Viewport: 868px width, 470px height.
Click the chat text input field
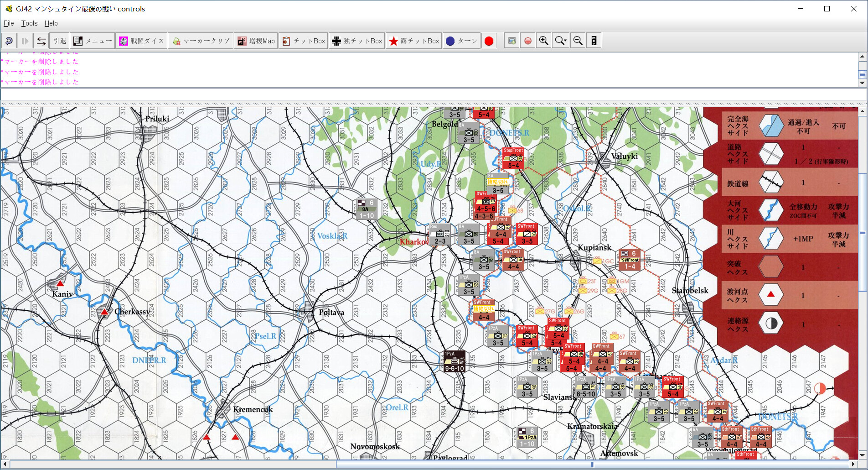433,94
